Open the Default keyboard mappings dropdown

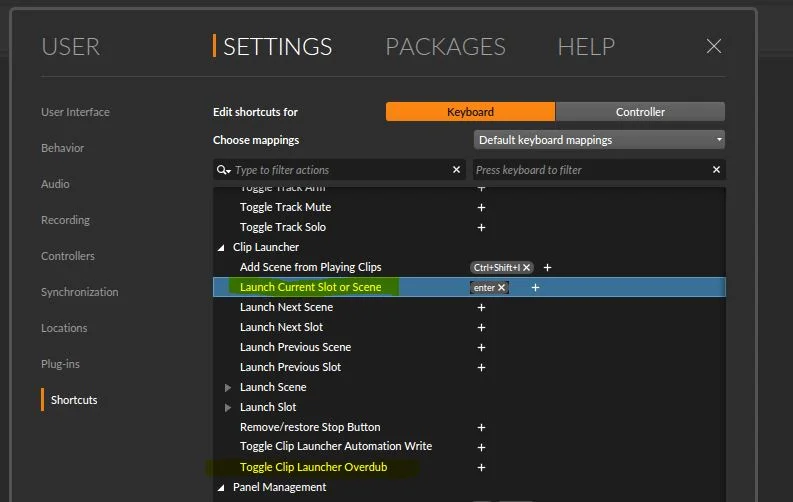click(599, 140)
